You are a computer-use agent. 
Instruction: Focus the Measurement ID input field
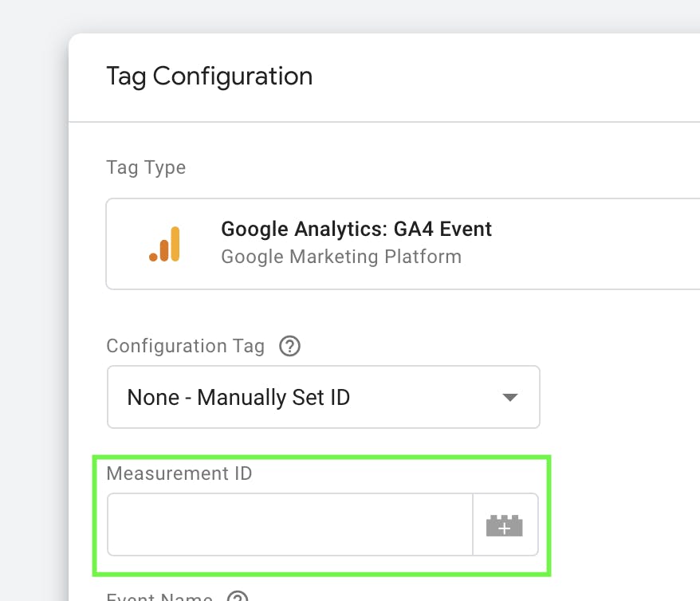coord(290,524)
